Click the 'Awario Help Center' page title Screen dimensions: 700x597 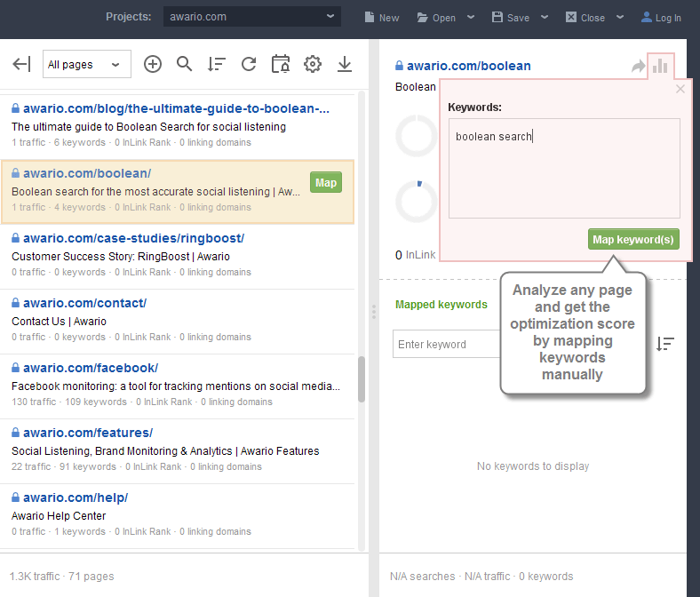[x=59, y=516]
